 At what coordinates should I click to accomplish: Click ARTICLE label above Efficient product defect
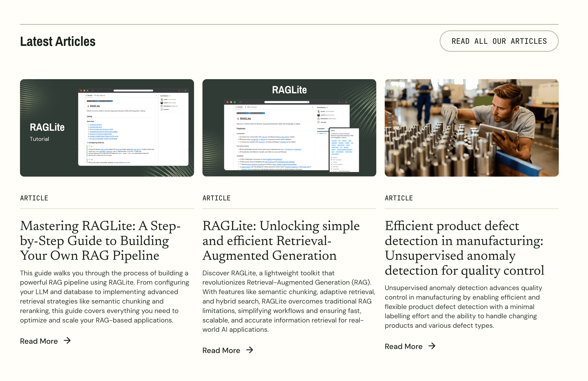(399, 198)
